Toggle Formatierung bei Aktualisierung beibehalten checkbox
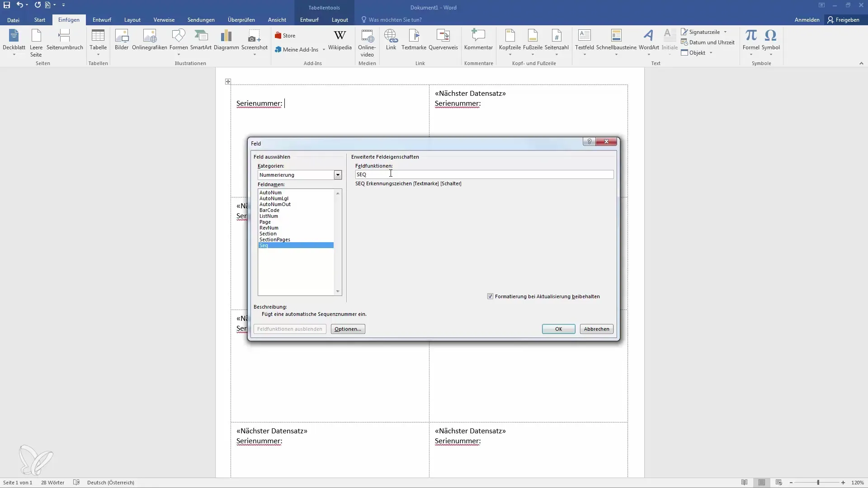This screenshot has height=488, width=868. tap(490, 296)
